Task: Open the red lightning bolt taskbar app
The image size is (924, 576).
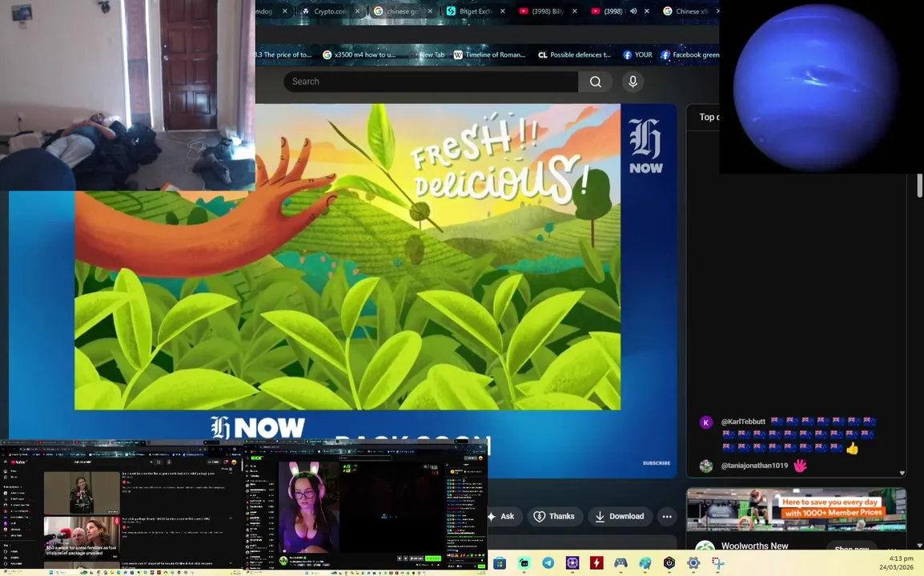Action: (x=597, y=563)
